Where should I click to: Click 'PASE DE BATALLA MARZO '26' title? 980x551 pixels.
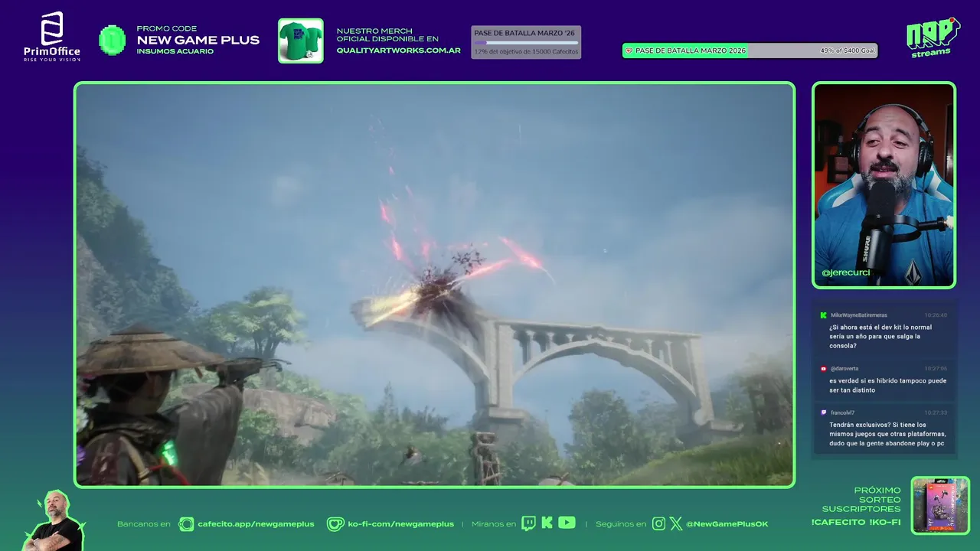click(524, 33)
